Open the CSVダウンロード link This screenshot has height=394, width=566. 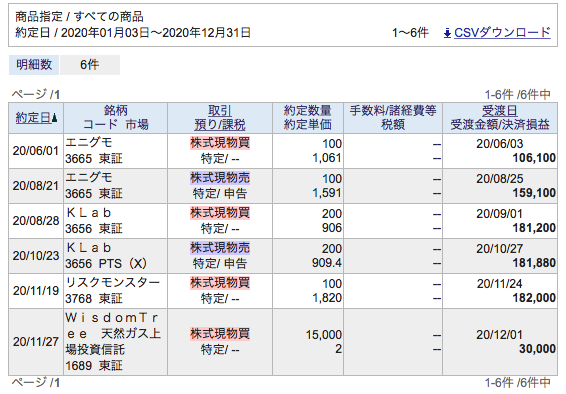click(x=502, y=33)
